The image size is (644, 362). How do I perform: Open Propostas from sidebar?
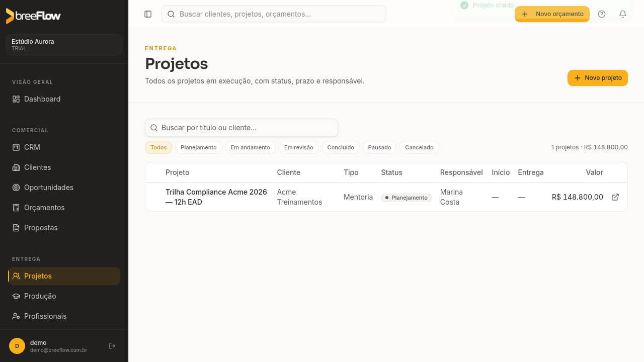pos(64,228)
